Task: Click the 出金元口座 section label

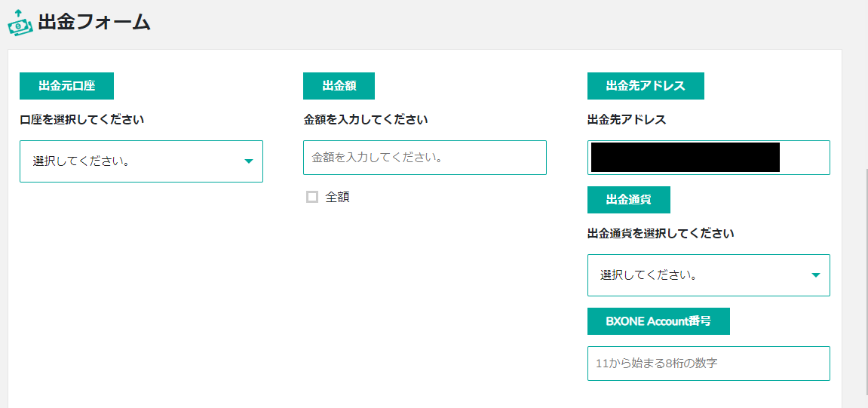Action: point(66,86)
